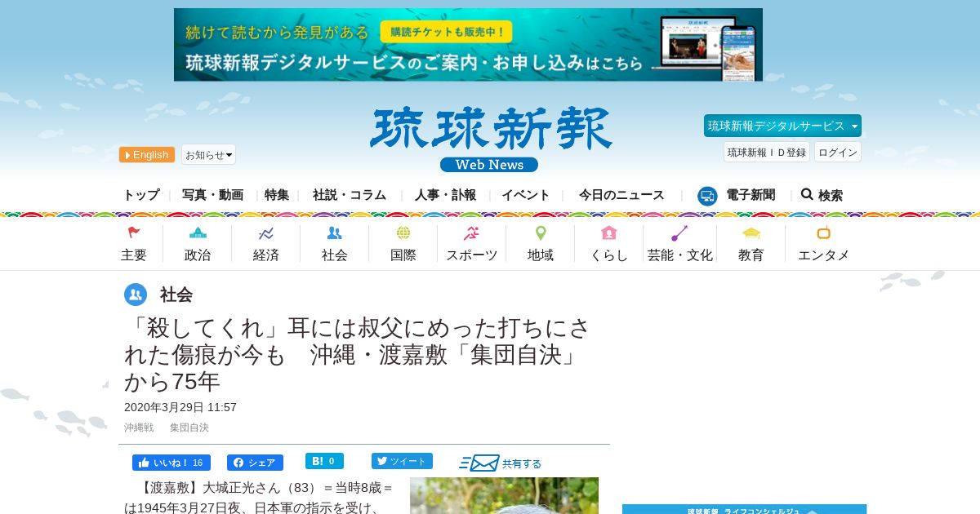Open the 国際 category globe icon
Image resolution: width=980 pixels, height=514 pixels.
[x=403, y=233]
